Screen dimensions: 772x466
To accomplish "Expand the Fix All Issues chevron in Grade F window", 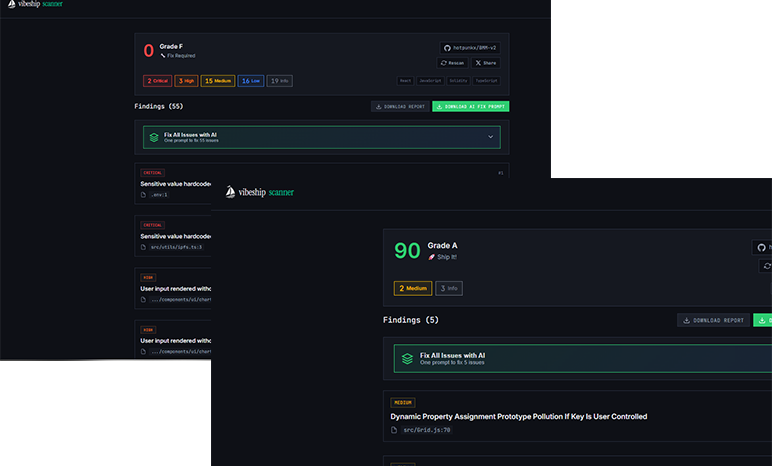I will 490,137.
